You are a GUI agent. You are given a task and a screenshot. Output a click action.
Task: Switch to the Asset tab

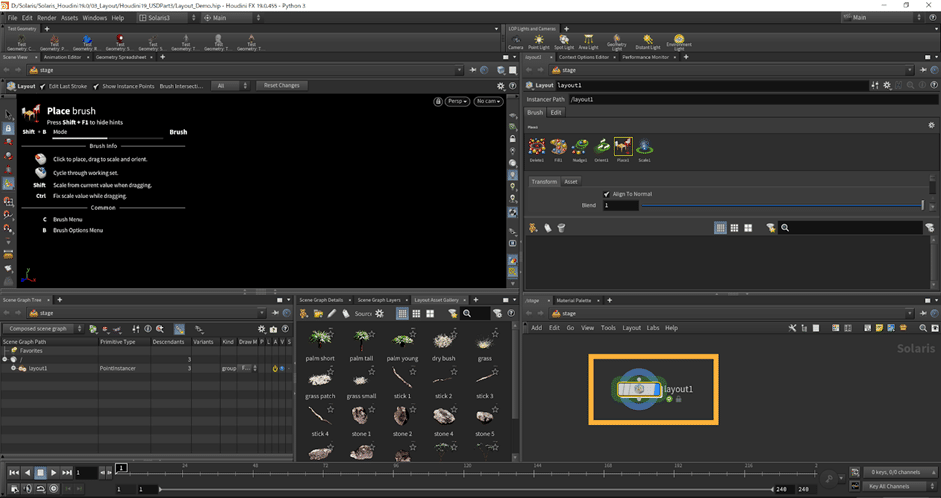click(x=571, y=181)
